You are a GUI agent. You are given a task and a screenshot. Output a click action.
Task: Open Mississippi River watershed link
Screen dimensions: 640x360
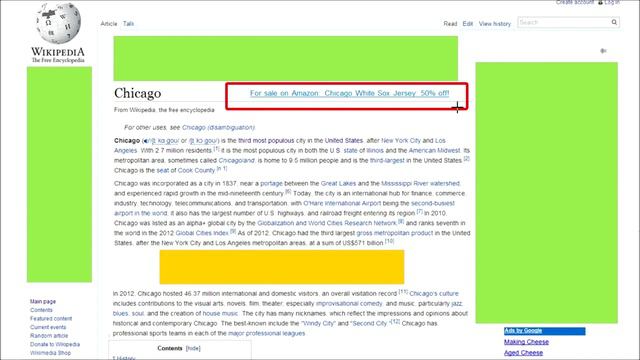[x=420, y=183]
